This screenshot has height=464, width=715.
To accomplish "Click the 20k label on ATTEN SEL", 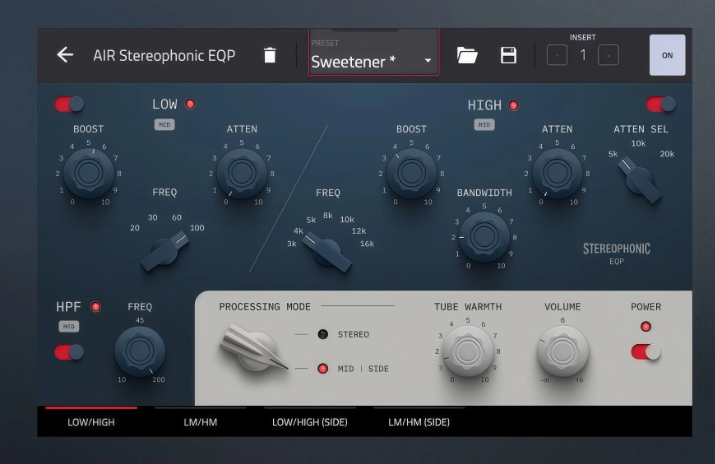I will pos(667,154).
